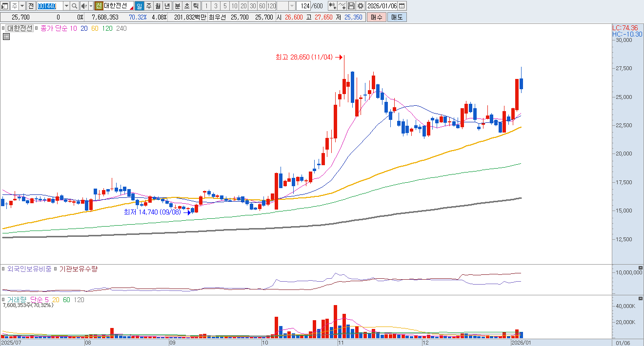Viewport: 644px width, 346px height.
Task: Open the market type 주 dropdown arrow
Action: tap(21, 6)
